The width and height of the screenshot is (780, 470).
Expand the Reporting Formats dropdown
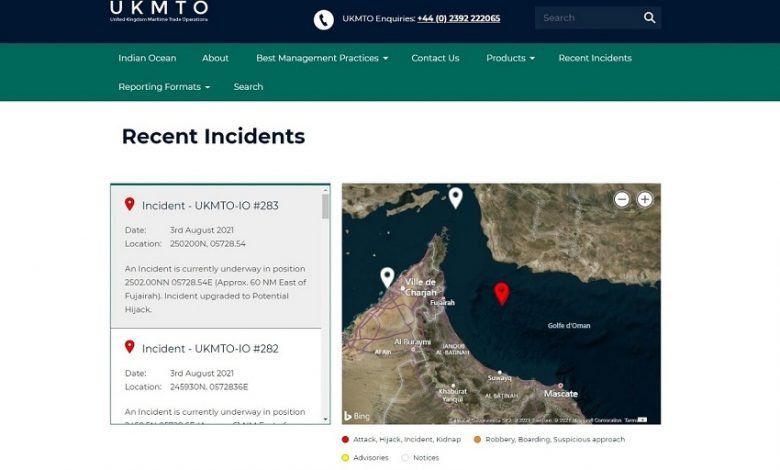[x=164, y=87]
